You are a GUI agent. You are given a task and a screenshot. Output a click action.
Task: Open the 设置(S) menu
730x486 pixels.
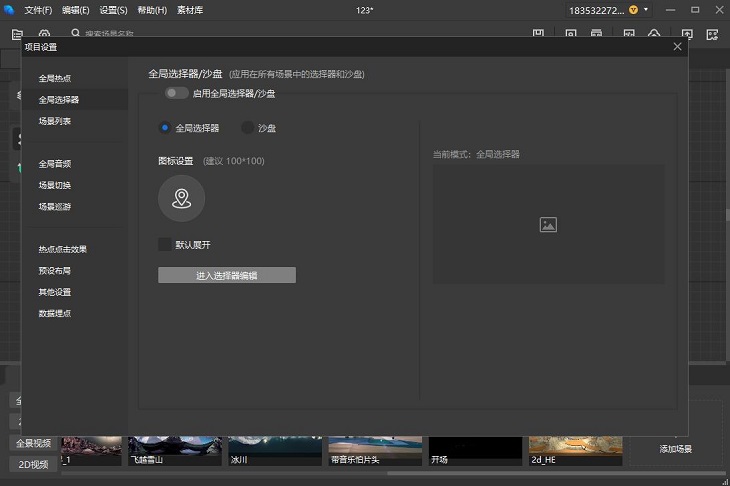(x=113, y=10)
